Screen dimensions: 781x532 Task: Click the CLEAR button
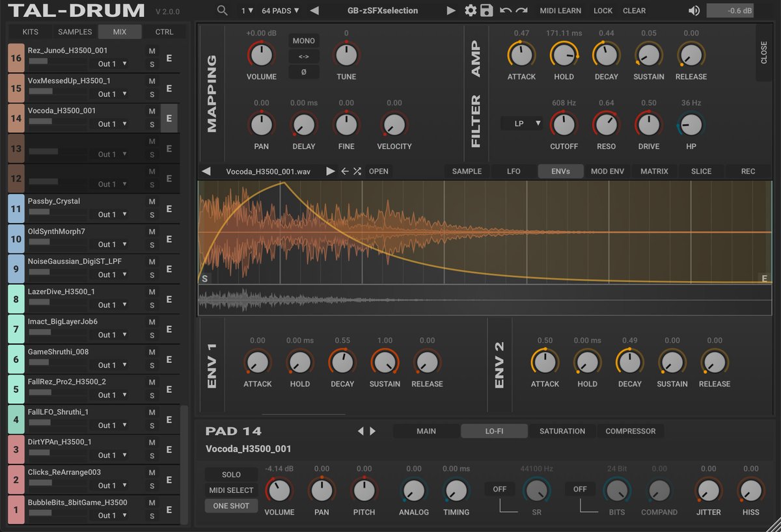634,10
